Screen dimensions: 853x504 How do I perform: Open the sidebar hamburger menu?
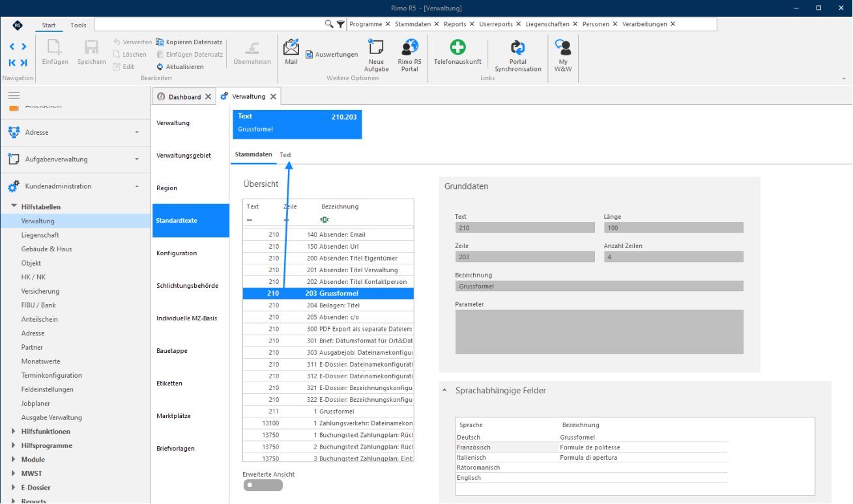[x=14, y=95]
